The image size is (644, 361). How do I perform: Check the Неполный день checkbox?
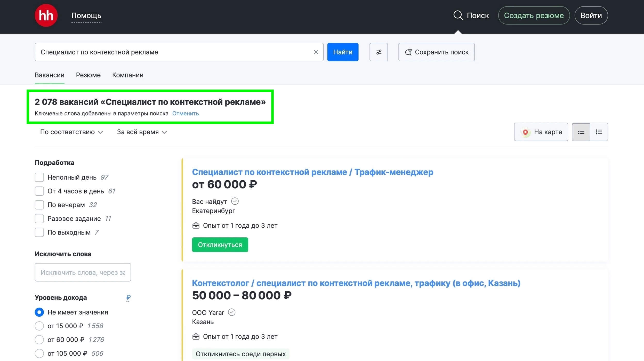(x=39, y=177)
